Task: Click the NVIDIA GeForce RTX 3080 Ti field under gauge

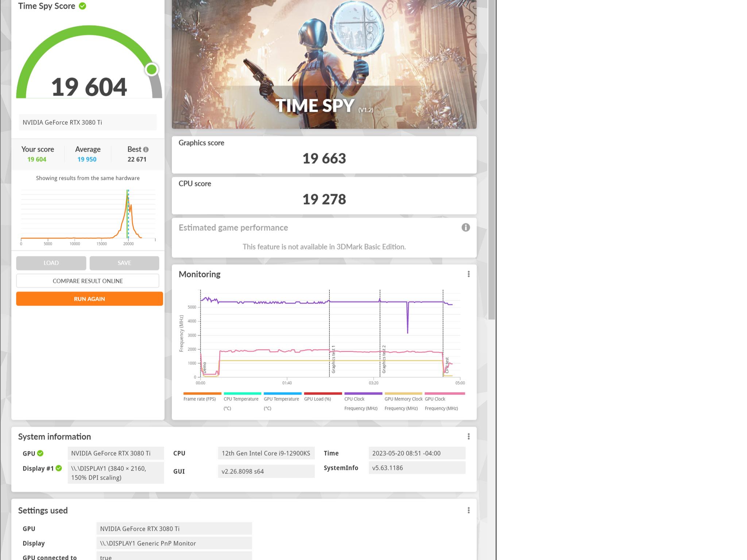Action: (88, 122)
